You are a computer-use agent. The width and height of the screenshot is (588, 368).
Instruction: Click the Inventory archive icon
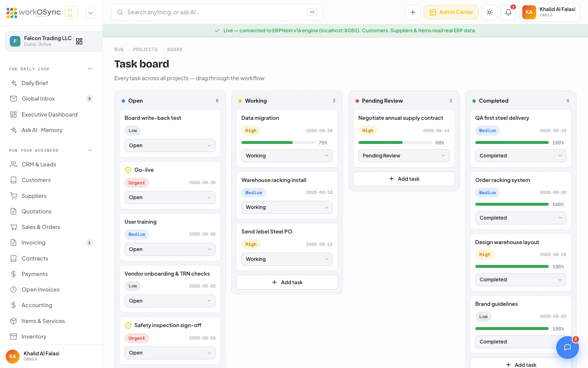[x=13, y=337]
